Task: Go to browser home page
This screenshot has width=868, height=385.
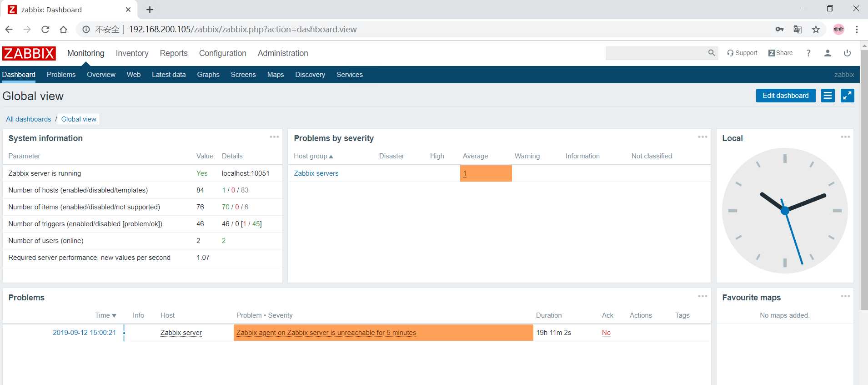Action: click(63, 30)
